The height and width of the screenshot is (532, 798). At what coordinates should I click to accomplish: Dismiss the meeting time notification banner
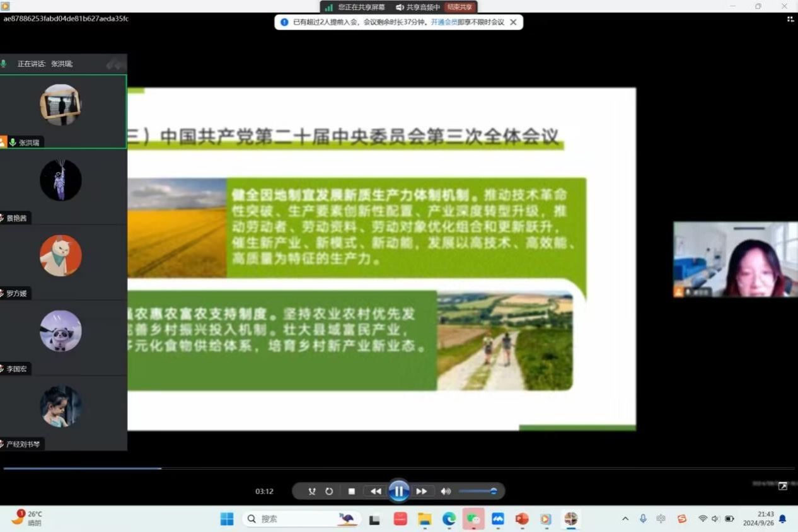tap(513, 22)
